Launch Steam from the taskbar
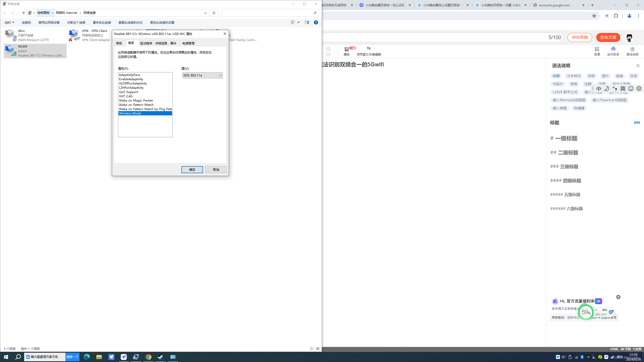This screenshot has width=644, height=362. (160, 357)
